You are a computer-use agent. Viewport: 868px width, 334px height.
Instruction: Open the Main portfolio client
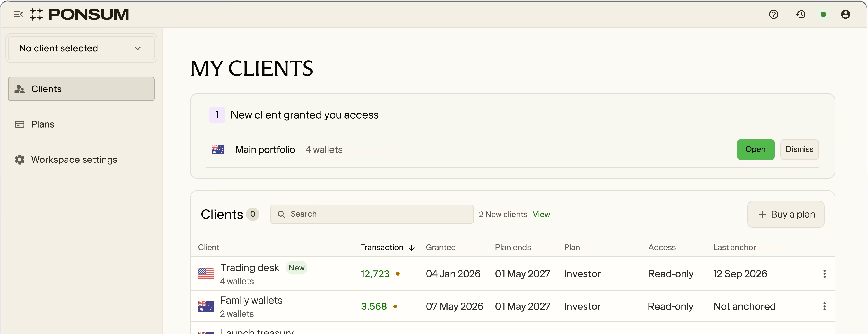(x=756, y=149)
